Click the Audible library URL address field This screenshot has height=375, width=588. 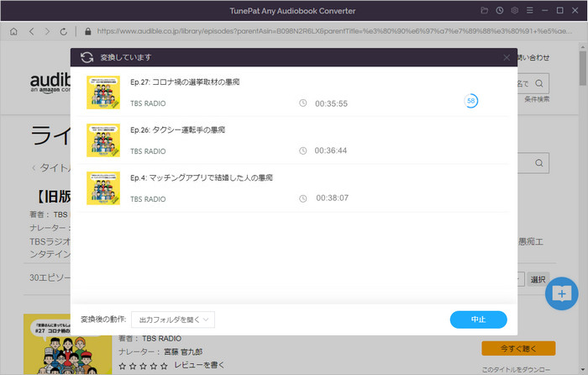pos(334,31)
